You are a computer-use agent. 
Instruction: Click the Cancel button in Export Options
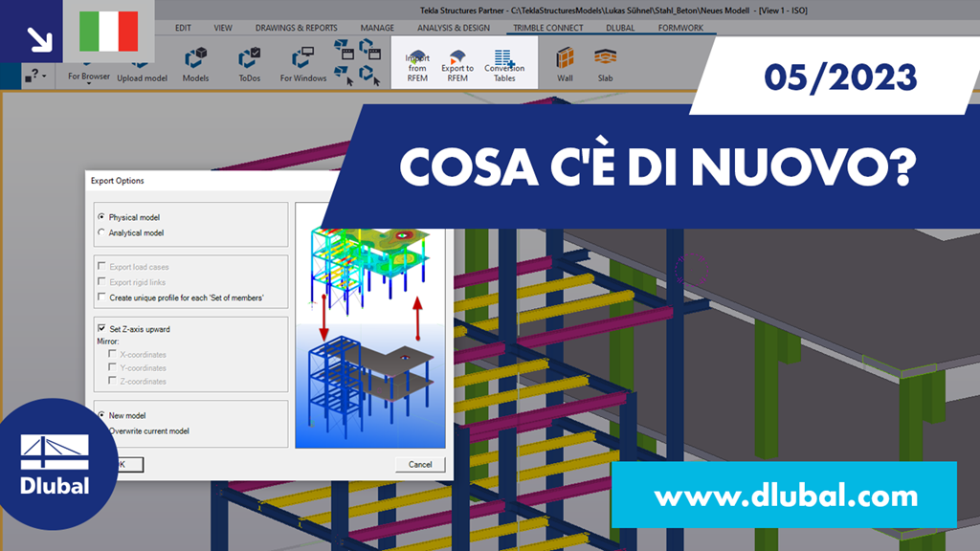[419, 463]
